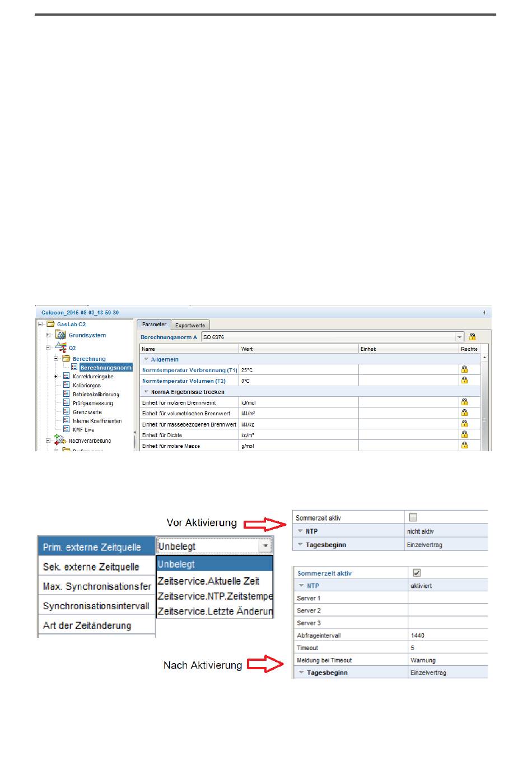Select the Berechnungsnorm tree entry

pyautogui.click(x=106, y=368)
